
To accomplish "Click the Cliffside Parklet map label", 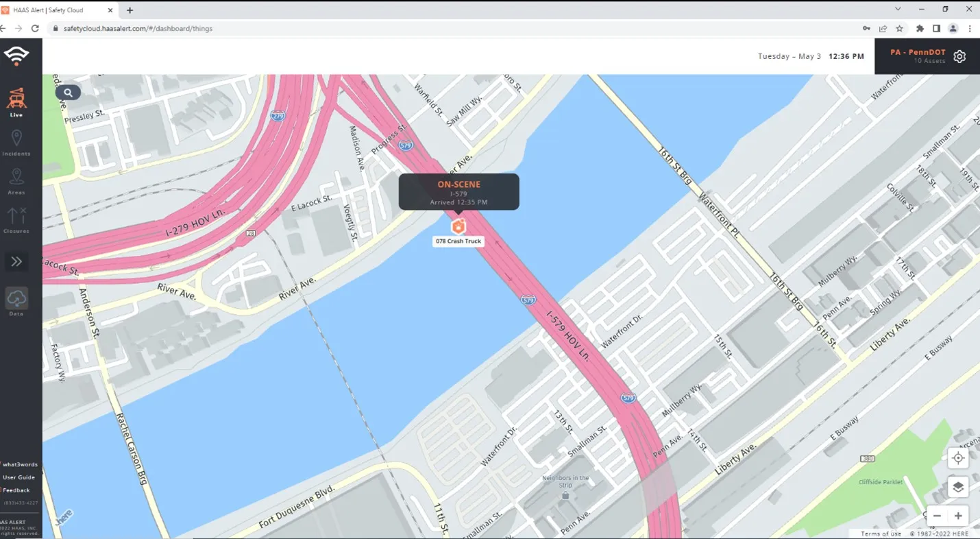I will [x=881, y=482].
